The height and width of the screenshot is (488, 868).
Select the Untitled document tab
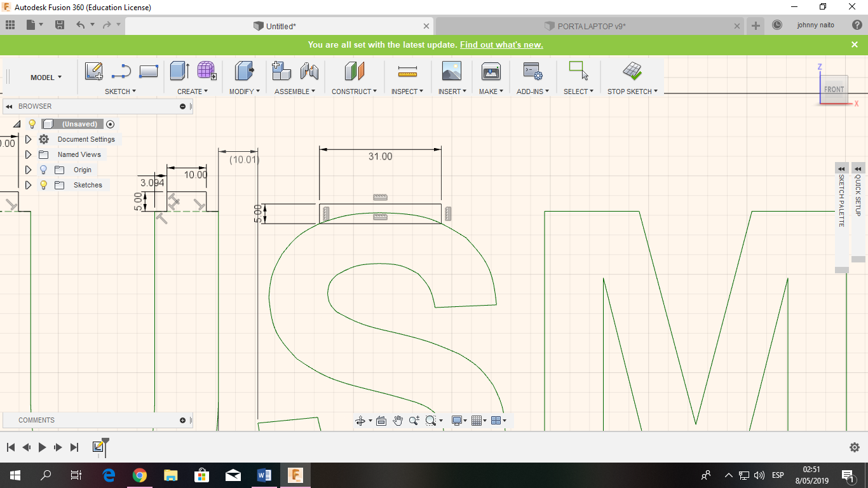coord(280,26)
